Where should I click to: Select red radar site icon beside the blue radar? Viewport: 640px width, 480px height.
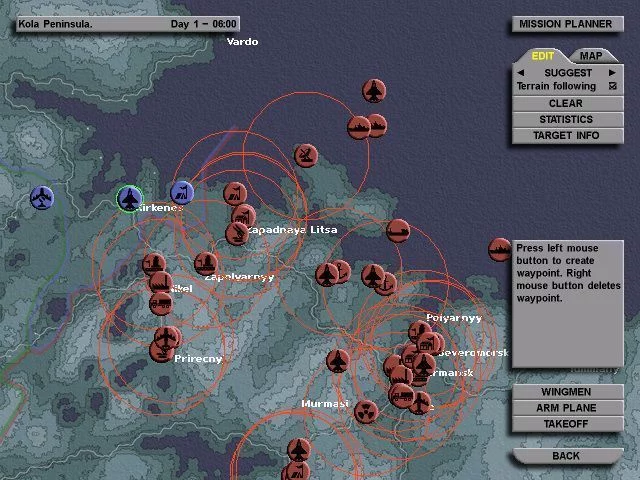coord(235,193)
